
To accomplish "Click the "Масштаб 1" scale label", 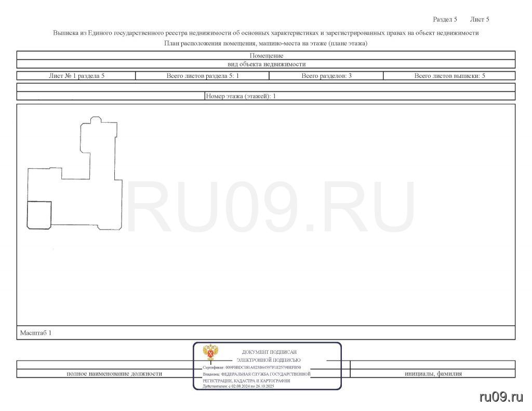I will click(x=36, y=333).
